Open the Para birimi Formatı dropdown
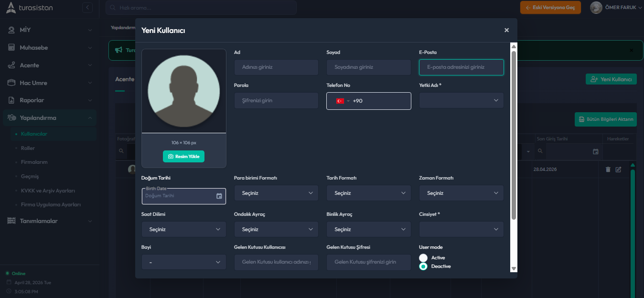 (x=276, y=193)
